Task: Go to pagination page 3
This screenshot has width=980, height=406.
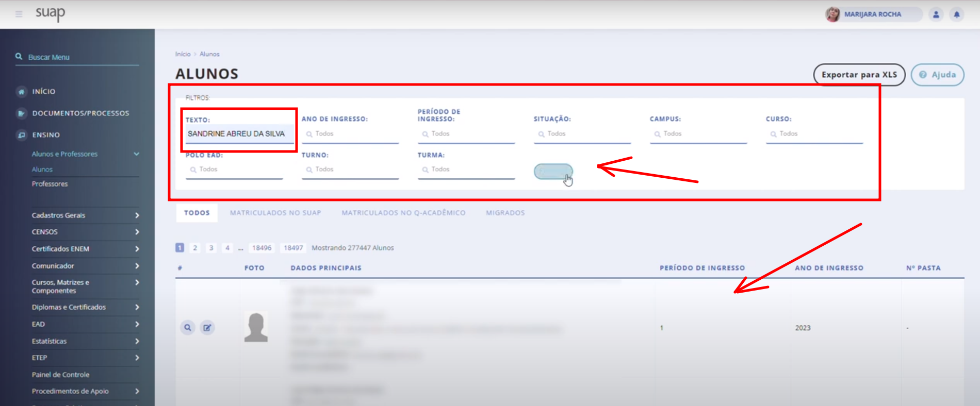Action: pos(211,248)
